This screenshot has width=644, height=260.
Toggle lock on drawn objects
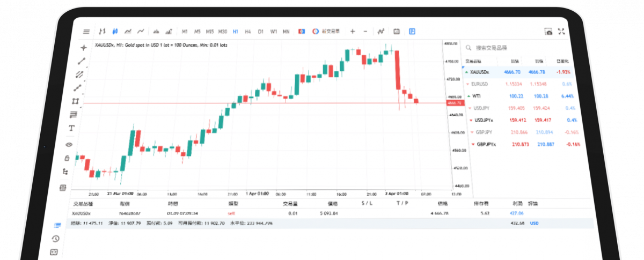(x=67, y=158)
